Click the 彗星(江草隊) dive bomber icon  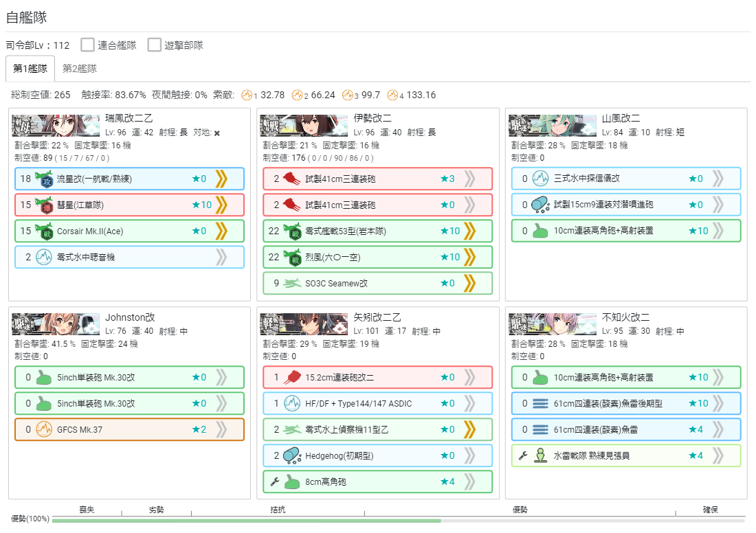coord(44,205)
